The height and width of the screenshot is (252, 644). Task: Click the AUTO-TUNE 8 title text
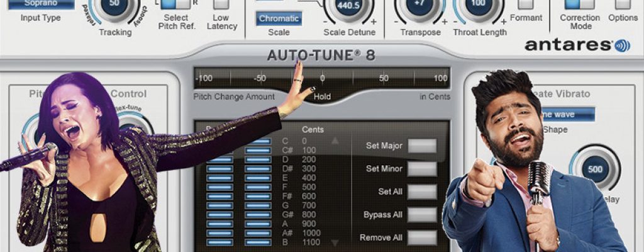tap(321, 55)
